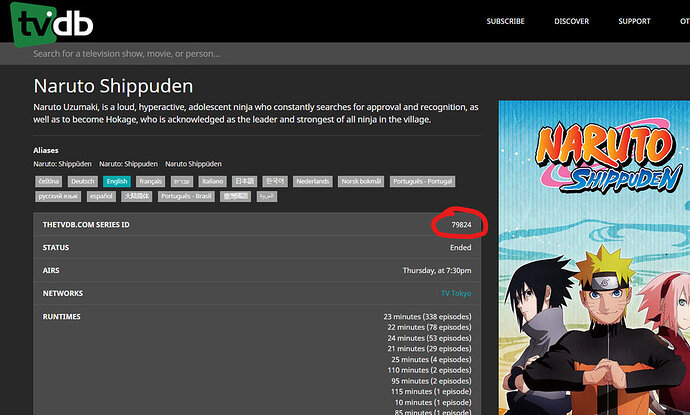Select the traditional Chinese tag after Português - Brasil
Image resolution: width=690 pixels, height=415 pixels.
point(235,196)
